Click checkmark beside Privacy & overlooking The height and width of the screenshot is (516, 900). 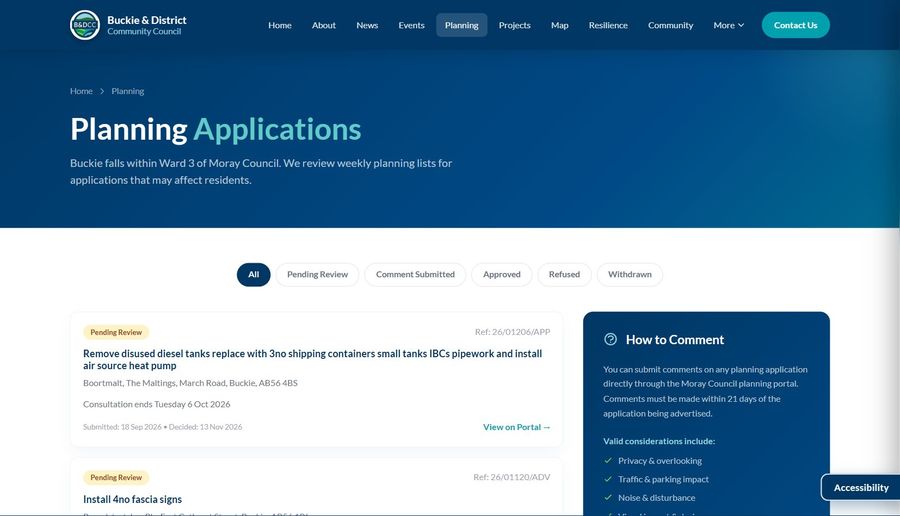(608, 460)
